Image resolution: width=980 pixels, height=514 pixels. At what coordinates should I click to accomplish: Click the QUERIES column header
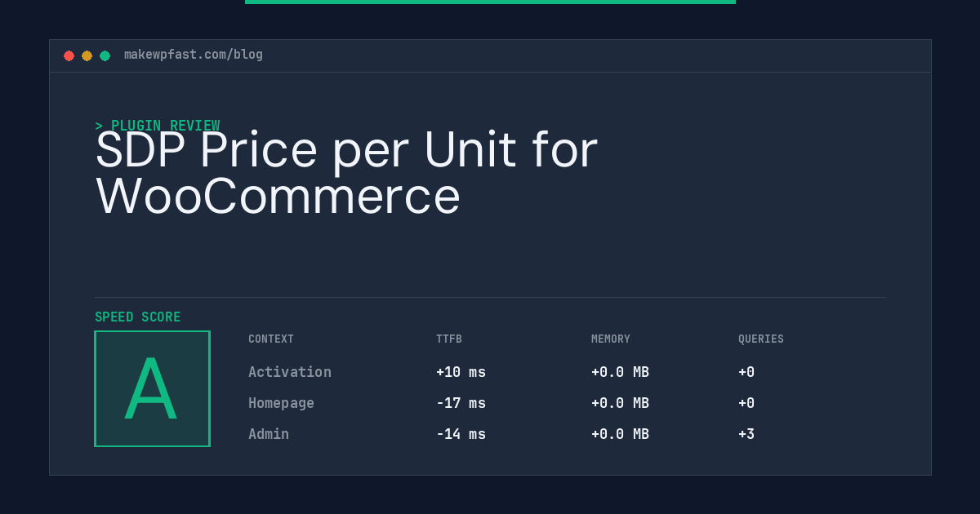[761, 339]
